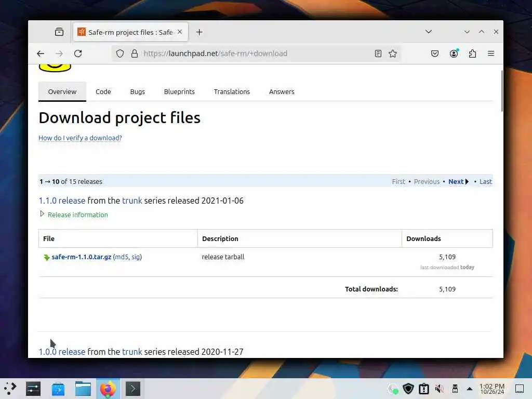This screenshot has height=399, width=532.
Task: Go back to the previous page
Action: (x=41, y=54)
